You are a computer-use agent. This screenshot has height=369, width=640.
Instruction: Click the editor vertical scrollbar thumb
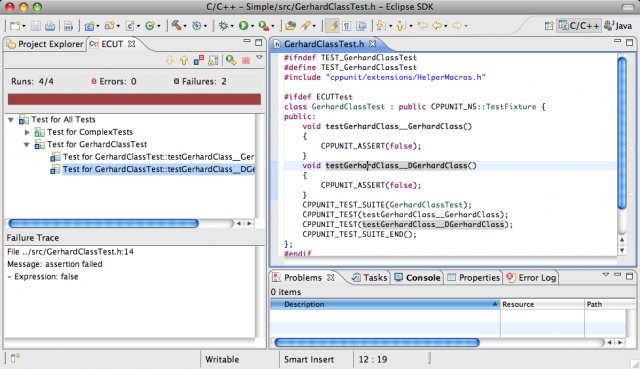[x=622, y=133]
